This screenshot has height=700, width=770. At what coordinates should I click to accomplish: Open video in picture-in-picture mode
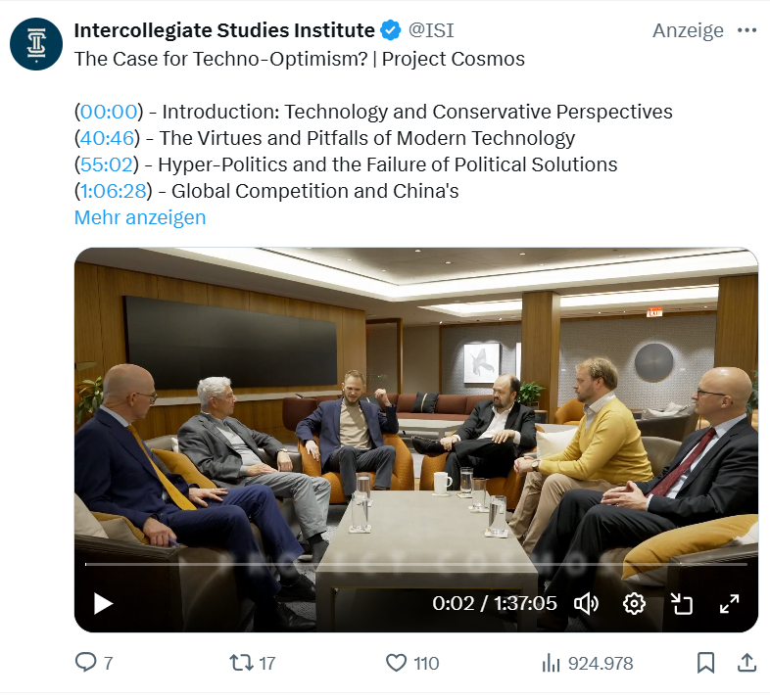click(x=682, y=603)
